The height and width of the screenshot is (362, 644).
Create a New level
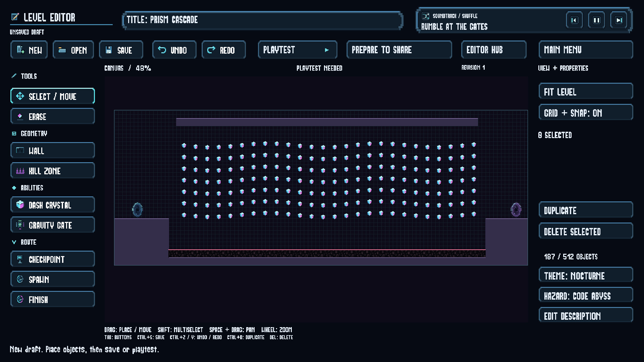(29, 50)
